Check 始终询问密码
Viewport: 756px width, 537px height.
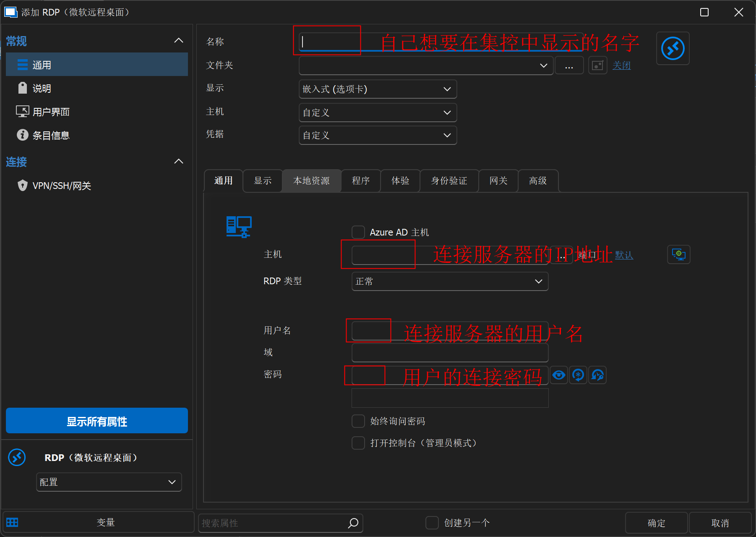(358, 421)
